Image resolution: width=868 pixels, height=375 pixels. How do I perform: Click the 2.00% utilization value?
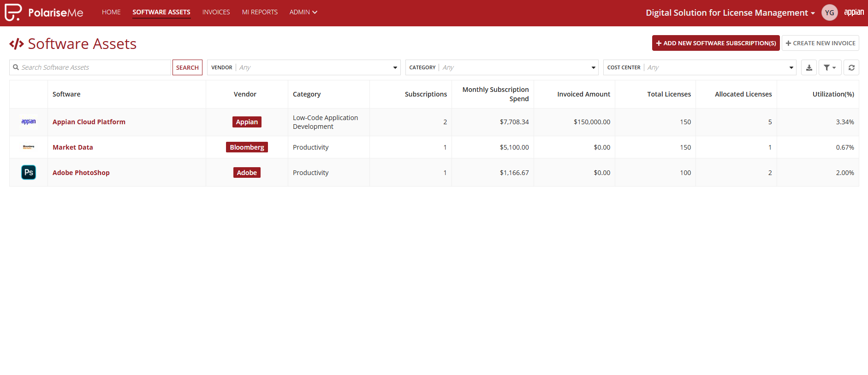845,173
